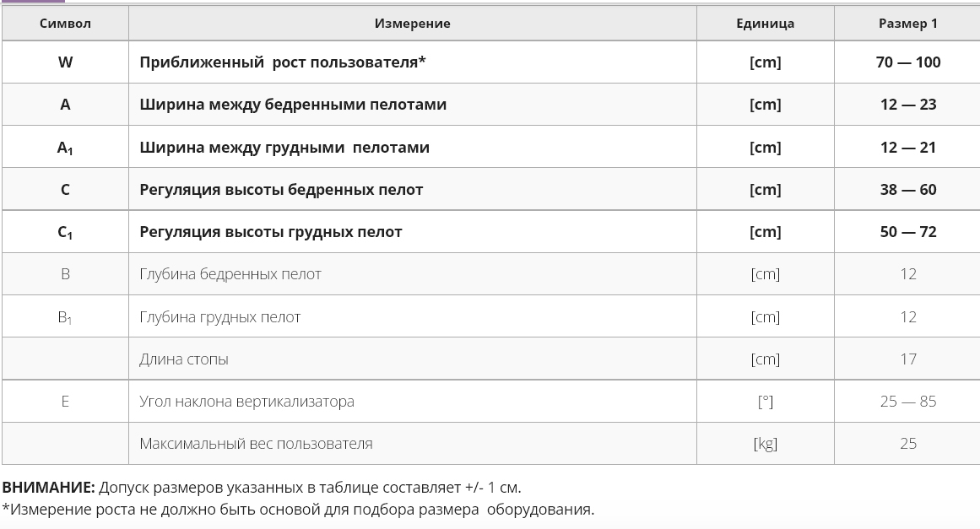The image size is (980, 529).
Task: Click Регуляция высоты бедренных пелот cell
Action: (x=413, y=189)
